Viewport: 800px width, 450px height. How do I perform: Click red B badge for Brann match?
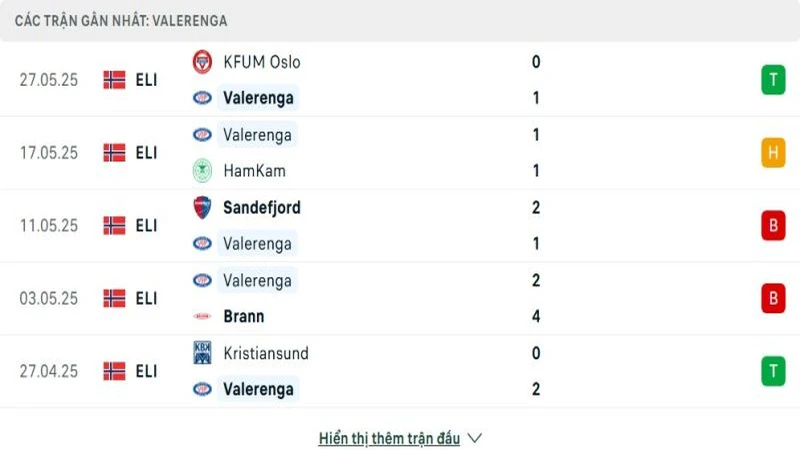[x=772, y=298]
